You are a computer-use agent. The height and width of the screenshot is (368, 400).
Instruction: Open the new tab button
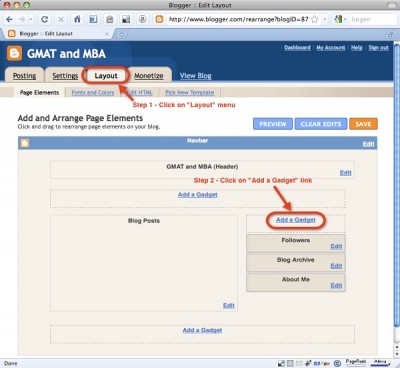[122, 34]
